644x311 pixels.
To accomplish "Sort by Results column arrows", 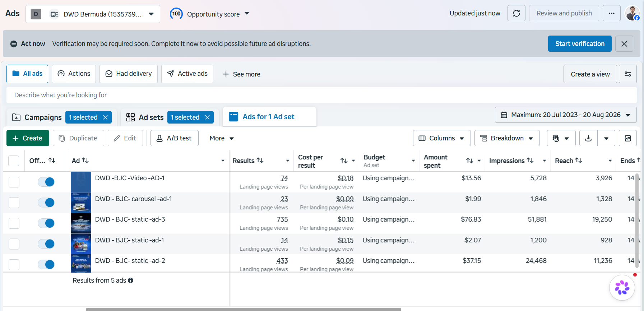I will pos(260,161).
